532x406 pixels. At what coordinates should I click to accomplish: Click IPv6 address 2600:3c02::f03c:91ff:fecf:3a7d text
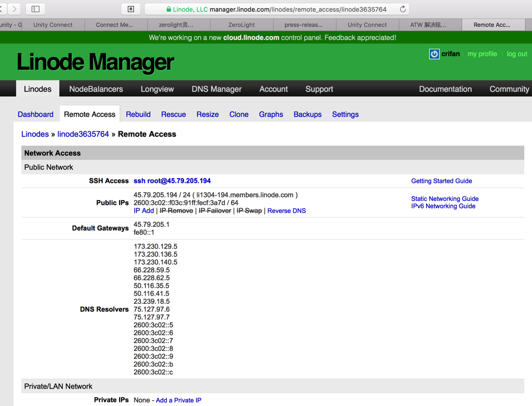[179, 203]
